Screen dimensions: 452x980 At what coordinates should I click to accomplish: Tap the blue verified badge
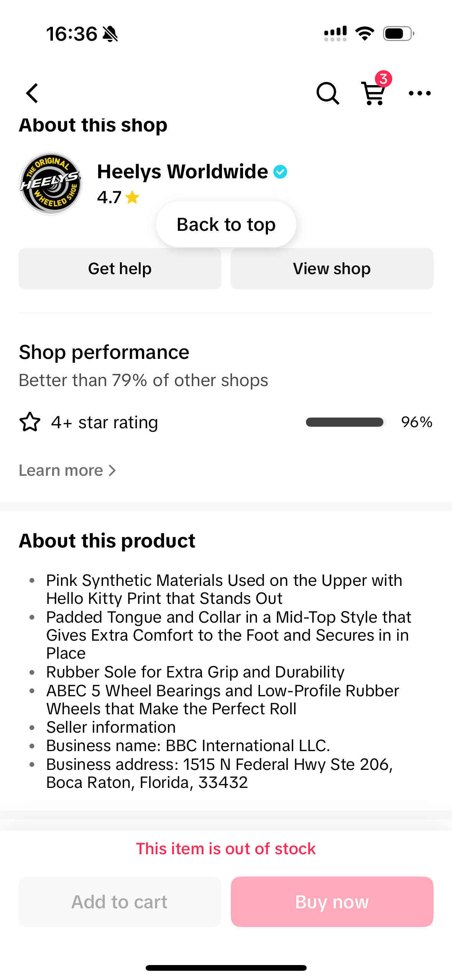pyautogui.click(x=280, y=172)
